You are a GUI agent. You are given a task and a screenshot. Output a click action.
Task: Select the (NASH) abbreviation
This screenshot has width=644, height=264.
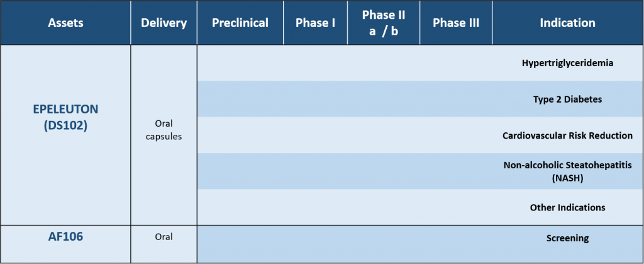(x=567, y=178)
